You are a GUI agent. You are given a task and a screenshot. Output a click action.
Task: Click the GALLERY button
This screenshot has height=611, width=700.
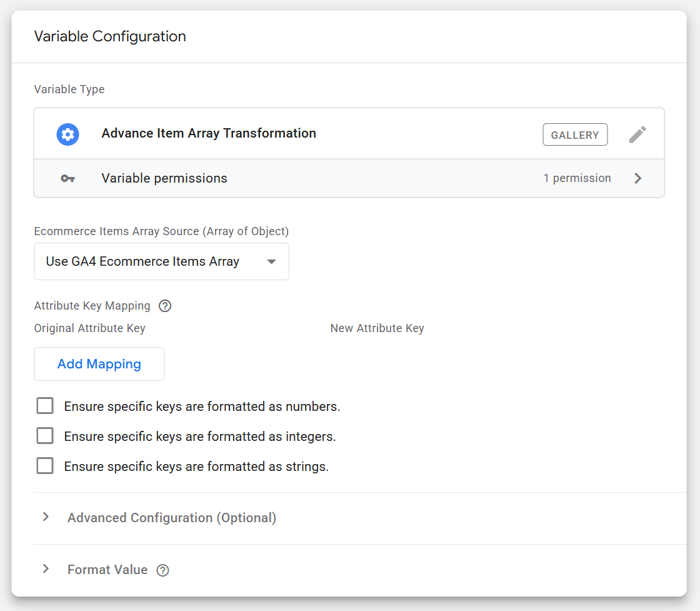575,134
